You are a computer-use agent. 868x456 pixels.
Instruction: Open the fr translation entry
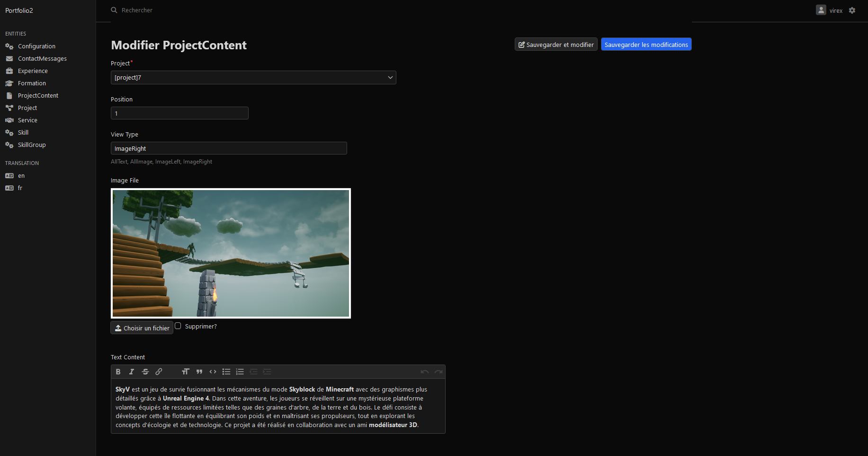(20, 188)
